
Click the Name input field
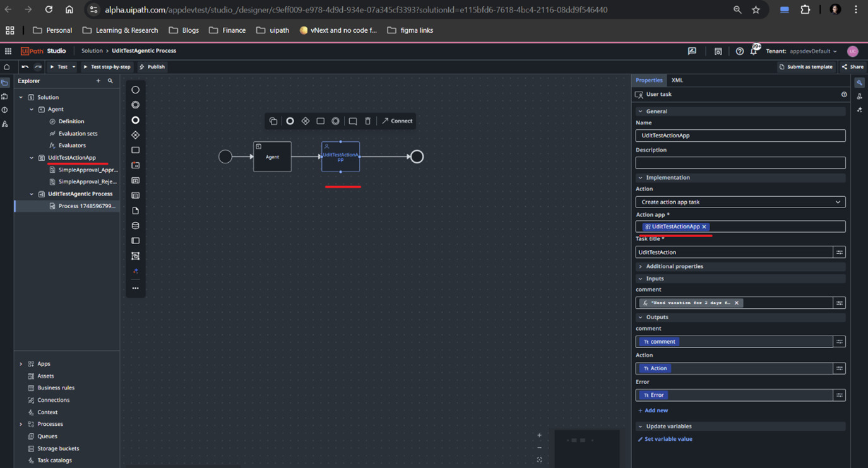(x=740, y=136)
